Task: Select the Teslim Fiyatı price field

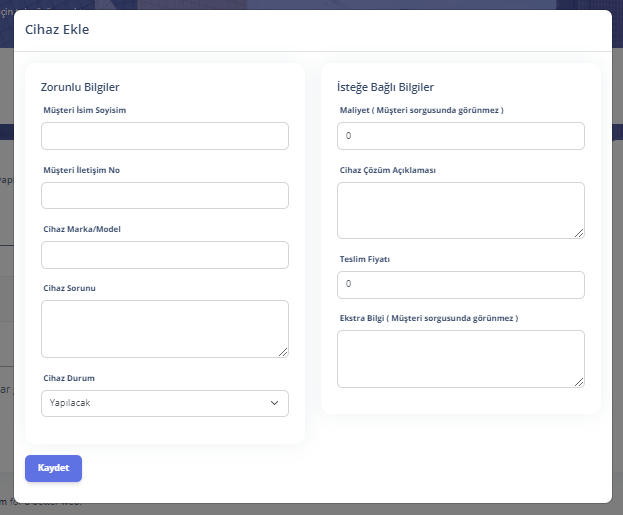Action: click(x=461, y=285)
